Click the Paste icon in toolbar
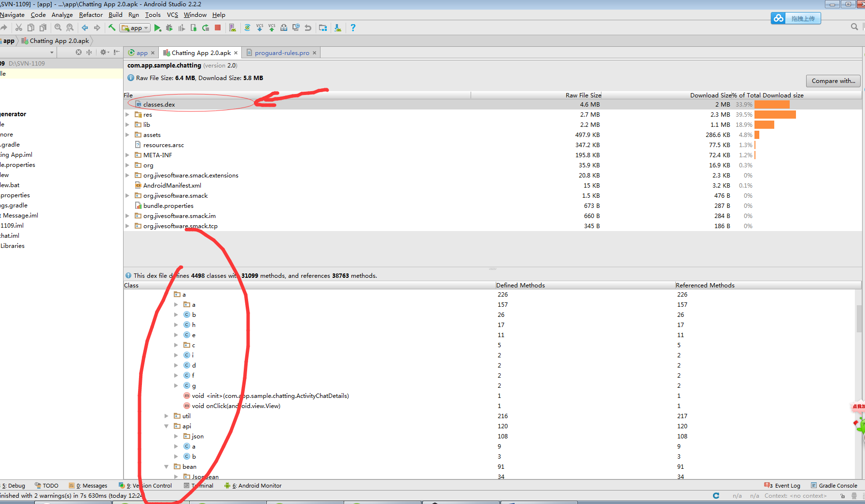The image size is (865, 504). pyautogui.click(x=43, y=27)
